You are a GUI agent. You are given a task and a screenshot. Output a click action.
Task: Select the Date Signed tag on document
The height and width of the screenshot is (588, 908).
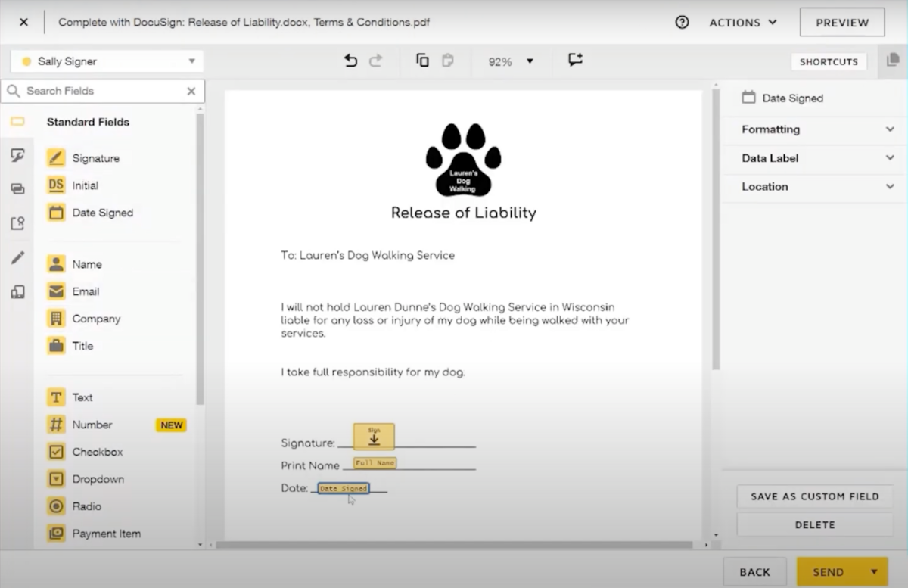pos(344,489)
